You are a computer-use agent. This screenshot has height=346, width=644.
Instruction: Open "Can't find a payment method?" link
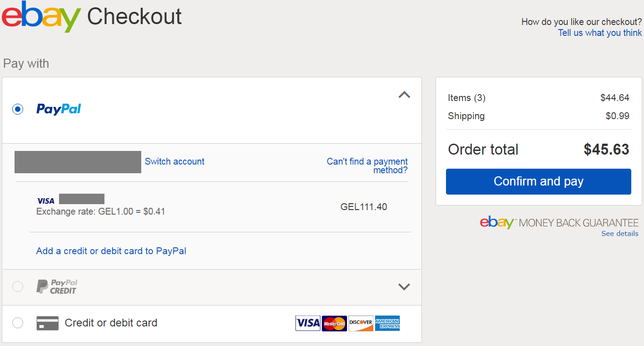[x=367, y=165]
